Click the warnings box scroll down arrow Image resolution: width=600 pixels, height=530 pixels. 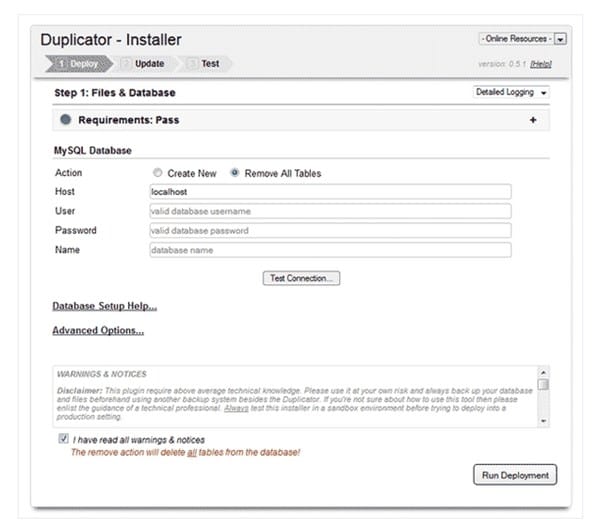(543, 421)
